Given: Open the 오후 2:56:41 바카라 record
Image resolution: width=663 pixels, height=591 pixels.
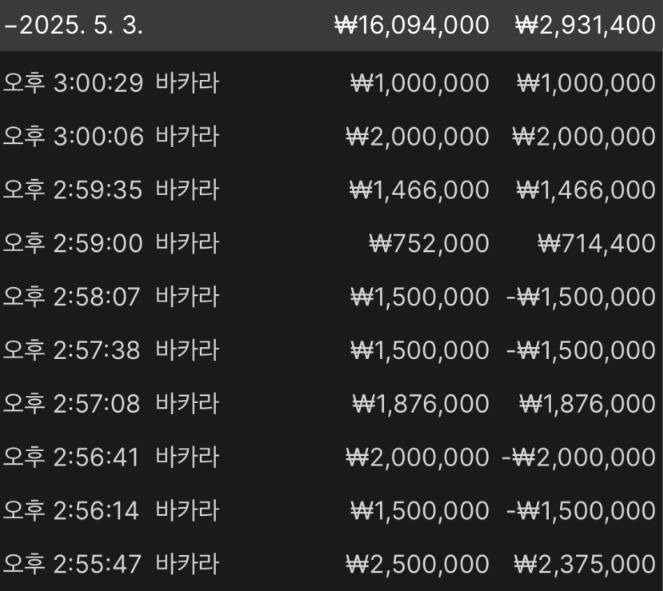Looking at the screenshot, I should coord(332,457).
